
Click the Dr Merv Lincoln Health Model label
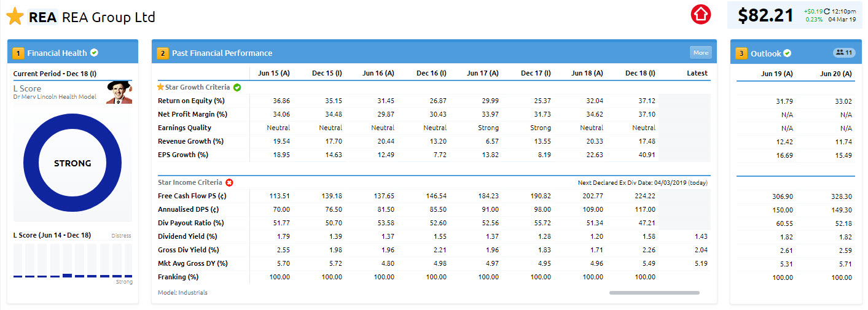pyautogui.click(x=55, y=97)
